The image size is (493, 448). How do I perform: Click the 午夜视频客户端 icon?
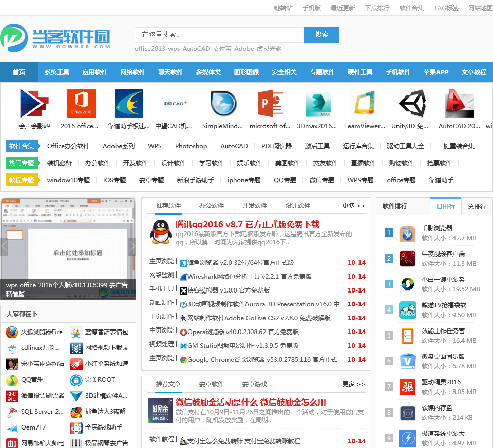pos(407,259)
